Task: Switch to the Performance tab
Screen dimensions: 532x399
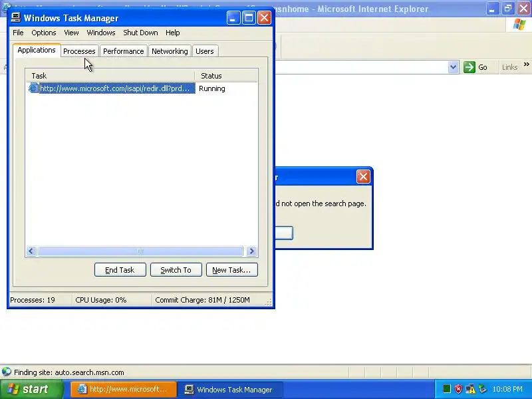Action: click(x=124, y=51)
